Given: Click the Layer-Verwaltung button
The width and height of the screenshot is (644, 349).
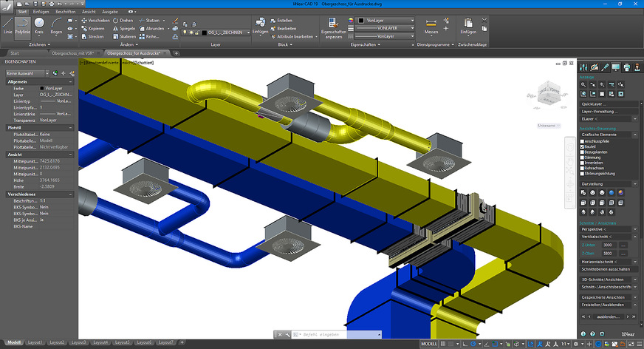Looking at the screenshot, I should (609, 112).
